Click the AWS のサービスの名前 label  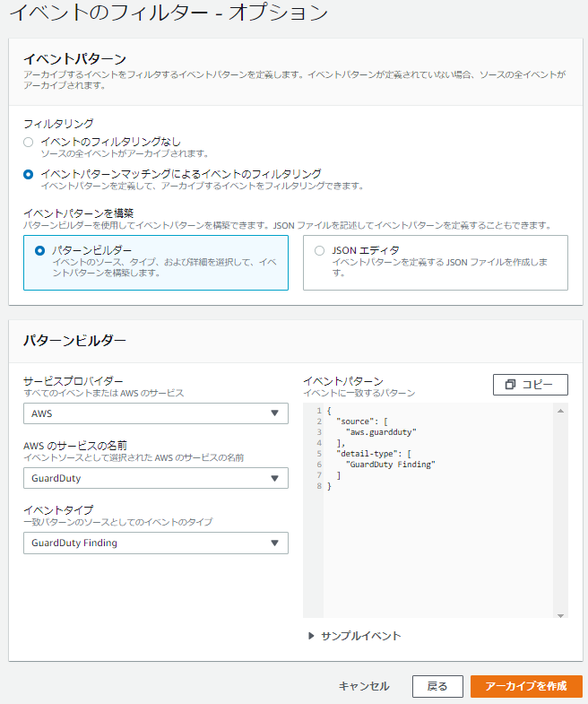(75, 446)
